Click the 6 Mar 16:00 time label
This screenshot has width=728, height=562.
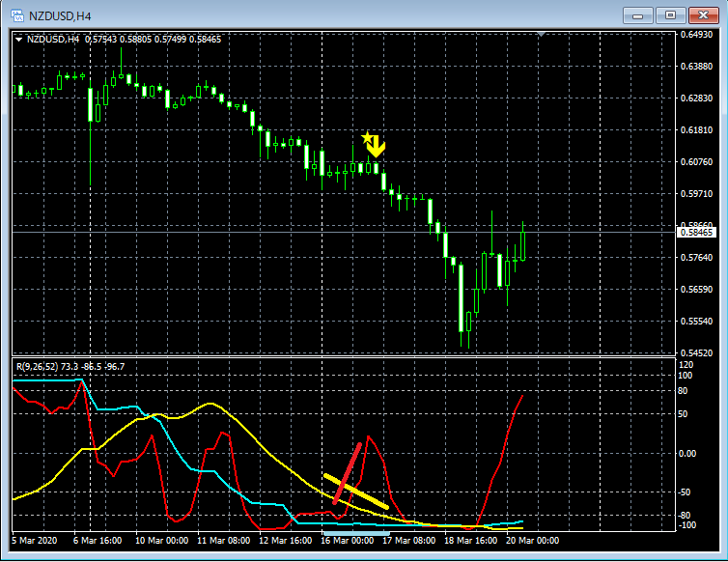coord(98,541)
